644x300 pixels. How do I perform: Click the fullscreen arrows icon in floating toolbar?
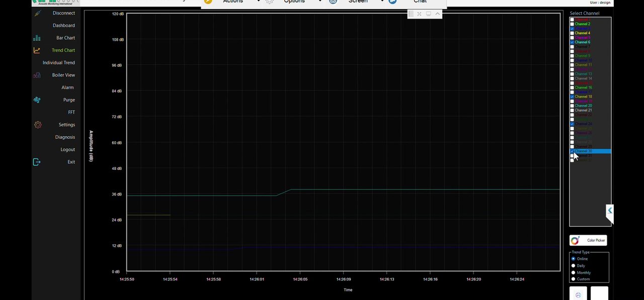(419, 14)
